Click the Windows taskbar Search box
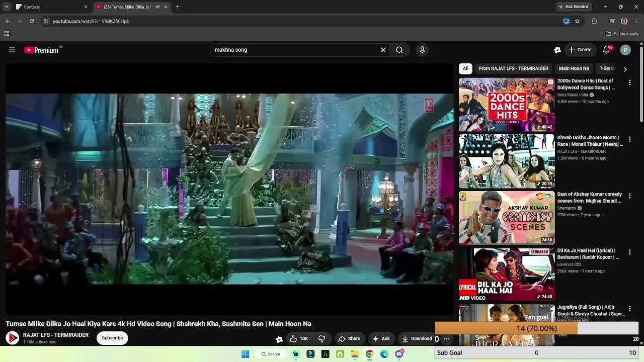The image size is (644, 362). tap(271, 354)
